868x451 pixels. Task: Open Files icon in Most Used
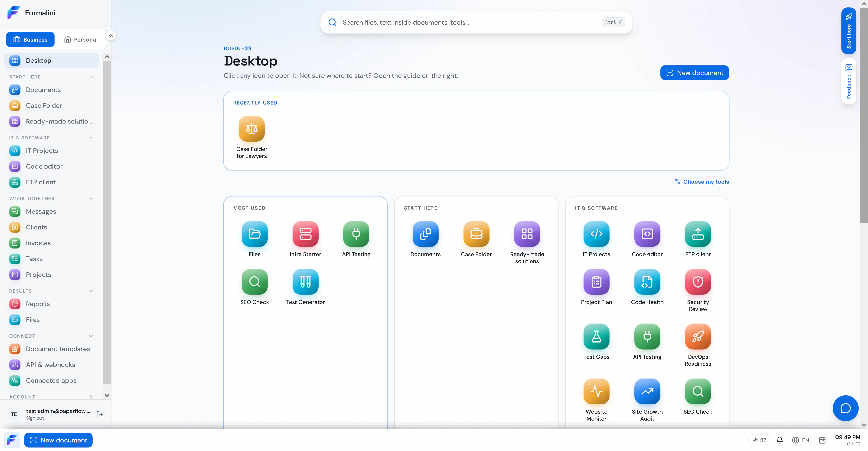tap(255, 239)
